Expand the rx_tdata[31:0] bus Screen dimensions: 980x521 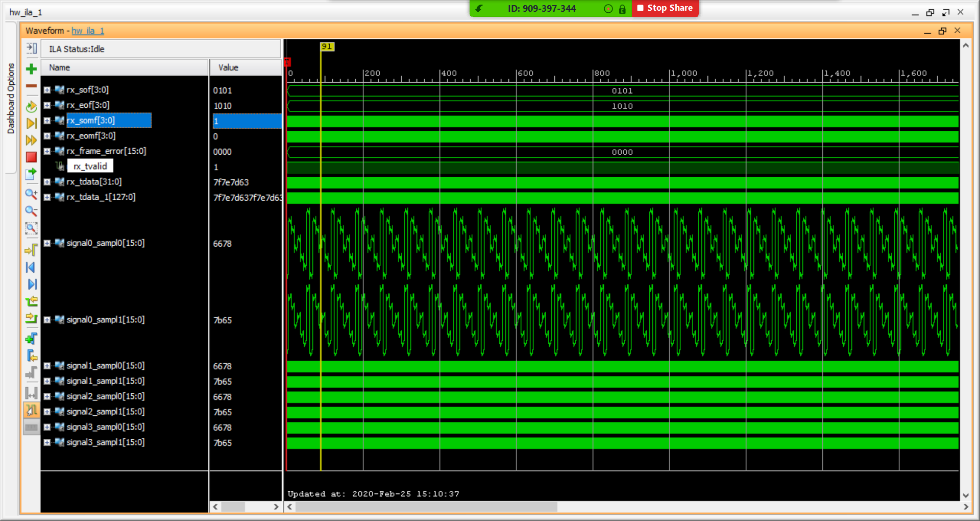coord(47,182)
